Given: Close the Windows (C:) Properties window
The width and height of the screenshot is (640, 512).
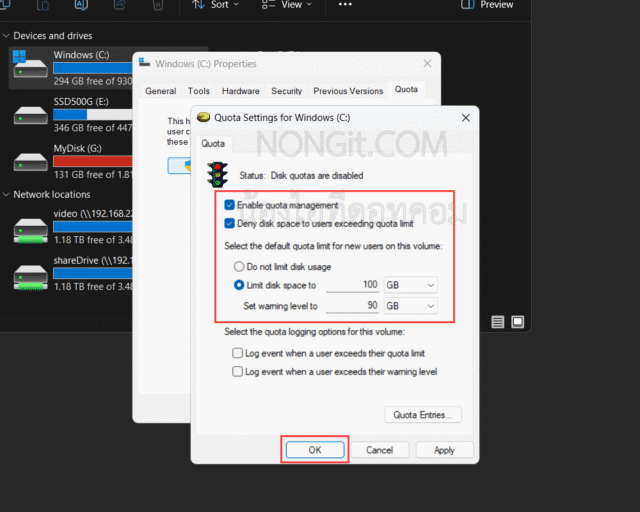Looking at the screenshot, I should pos(427,63).
